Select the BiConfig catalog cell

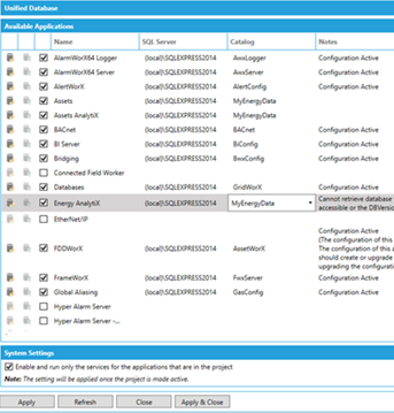tap(245, 144)
